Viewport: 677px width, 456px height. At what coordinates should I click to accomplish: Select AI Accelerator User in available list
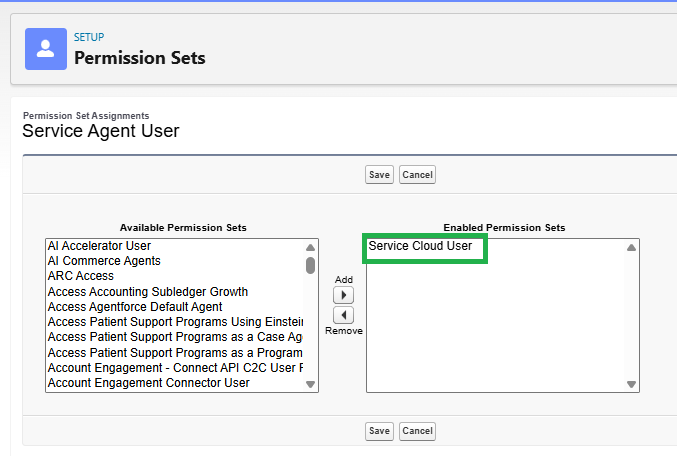(x=175, y=246)
